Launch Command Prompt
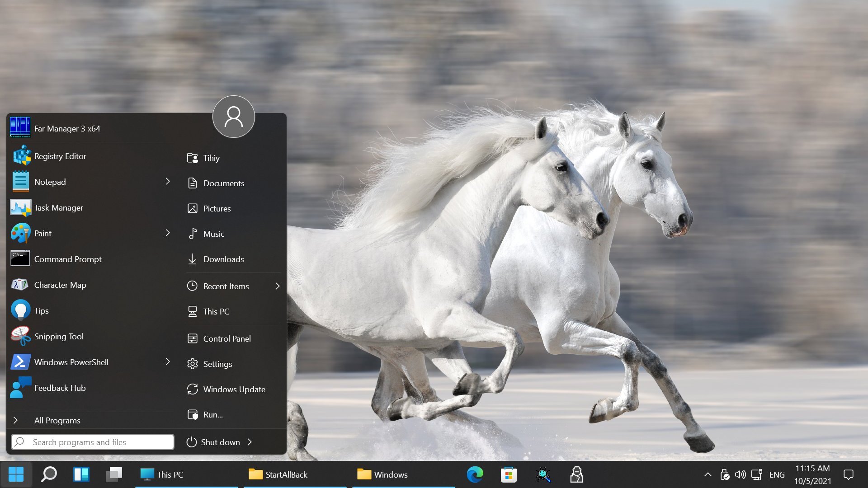Viewport: 868px width, 488px height. tap(67, 258)
